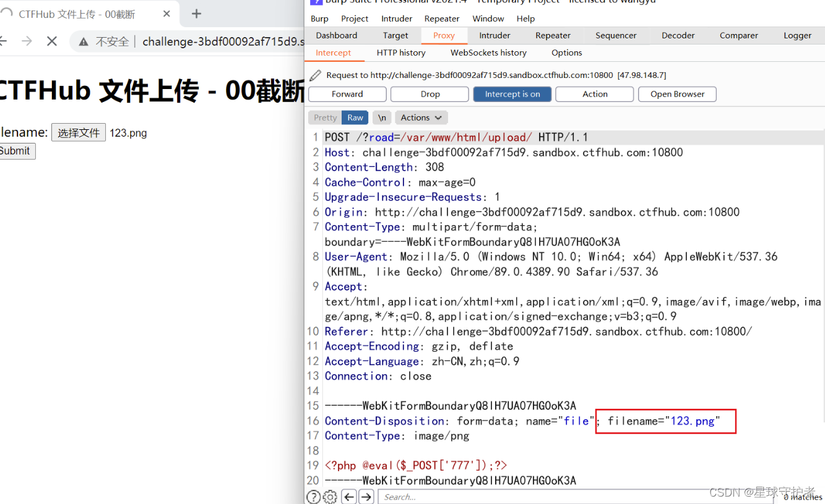Click the PHP eval payload line
This screenshot has width=825, height=504.
[x=416, y=466]
